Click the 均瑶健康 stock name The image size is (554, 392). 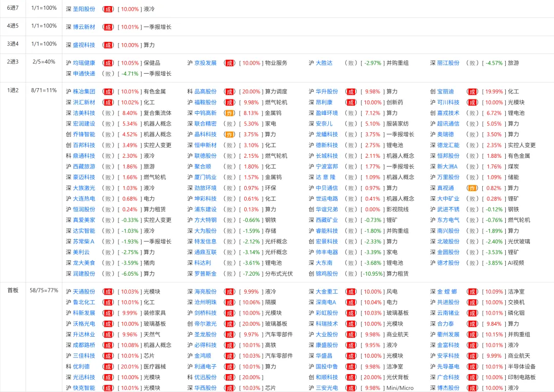(x=84, y=63)
